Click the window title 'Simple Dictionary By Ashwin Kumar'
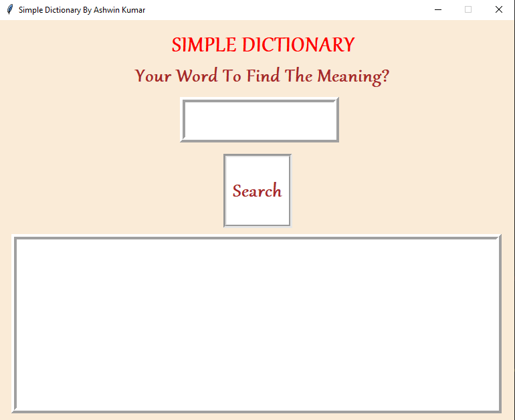515x420 pixels. [x=82, y=10]
